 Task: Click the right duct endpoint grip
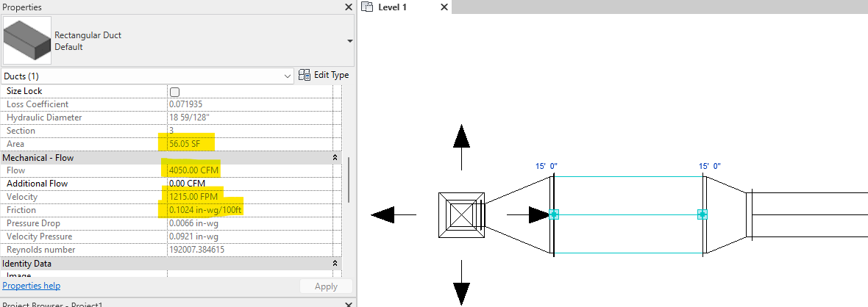pyautogui.click(x=702, y=214)
